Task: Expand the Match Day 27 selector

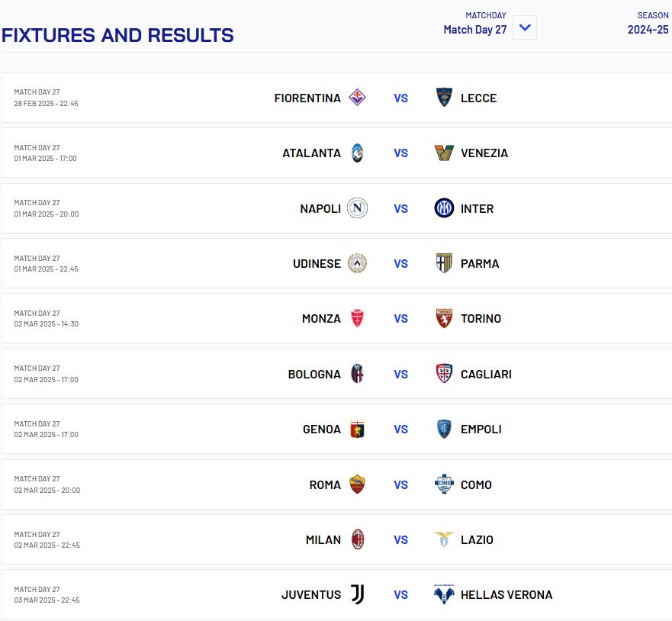Action: pyautogui.click(x=475, y=30)
